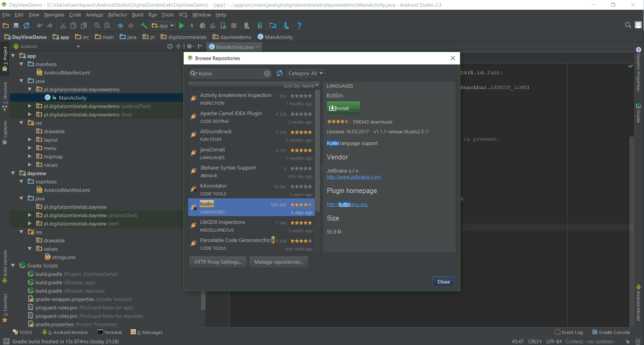This screenshot has width=644, height=345.
Task: Open the Gradle side panel
Action: pos(639,113)
